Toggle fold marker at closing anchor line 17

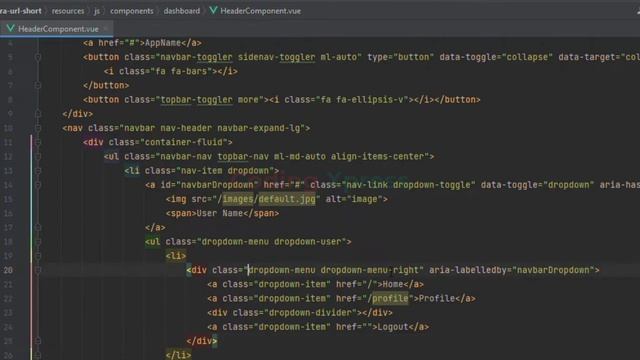point(38,227)
